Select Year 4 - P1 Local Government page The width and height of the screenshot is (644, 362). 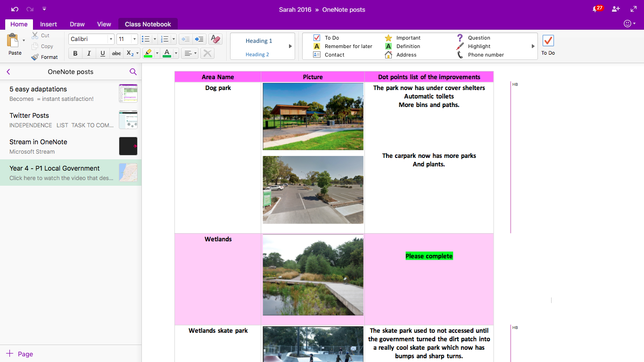click(x=71, y=173)
